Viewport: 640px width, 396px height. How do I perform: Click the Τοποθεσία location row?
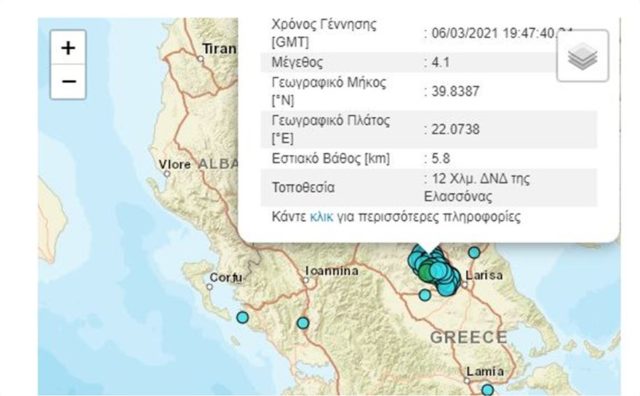coord(429,187)
